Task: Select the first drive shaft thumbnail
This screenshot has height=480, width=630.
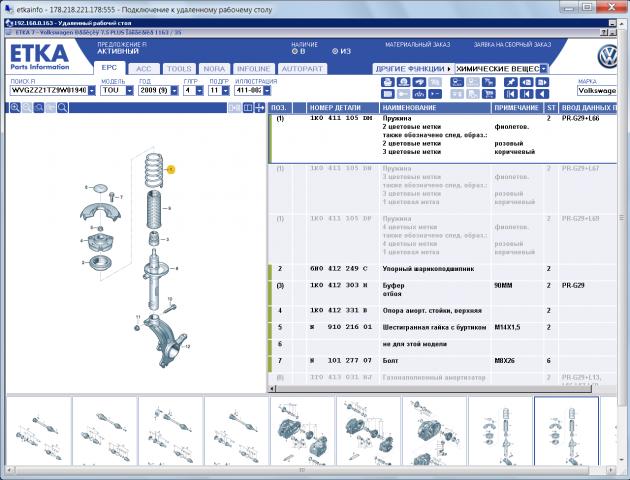Action: [39, 431]
